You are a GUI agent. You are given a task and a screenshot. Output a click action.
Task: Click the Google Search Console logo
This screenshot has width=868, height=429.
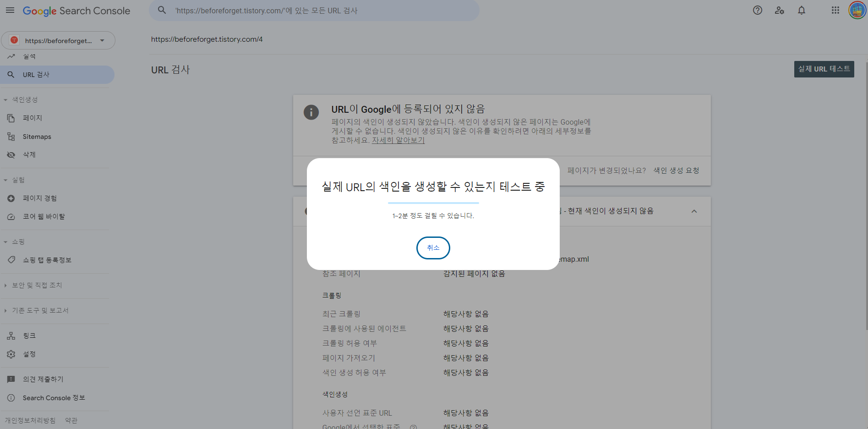click(76, 11)
